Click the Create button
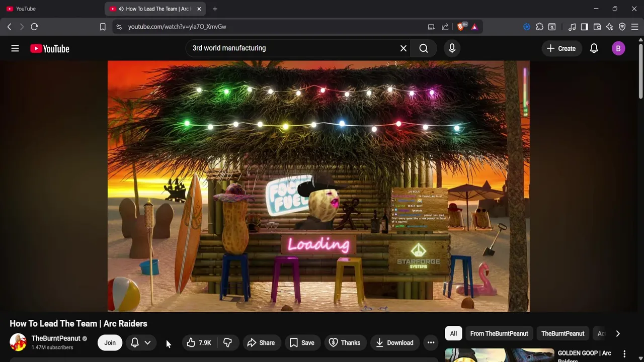 tap(561, 48)
